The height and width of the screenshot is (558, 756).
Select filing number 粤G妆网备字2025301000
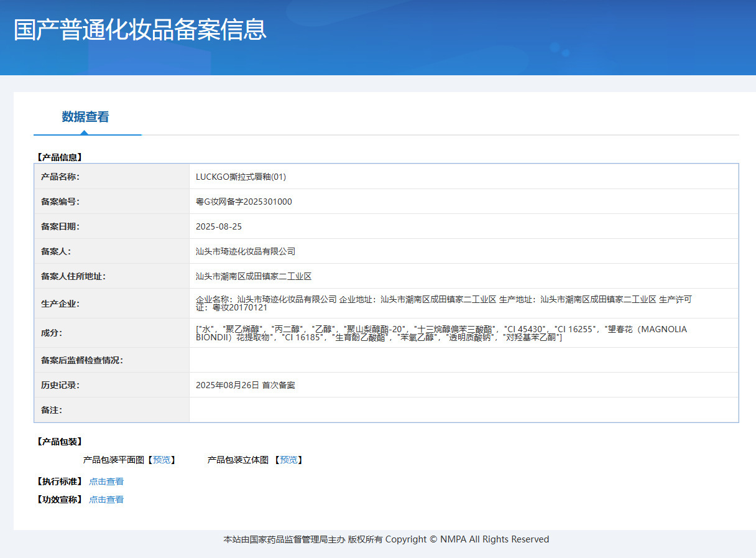click(x=244, y=202)
